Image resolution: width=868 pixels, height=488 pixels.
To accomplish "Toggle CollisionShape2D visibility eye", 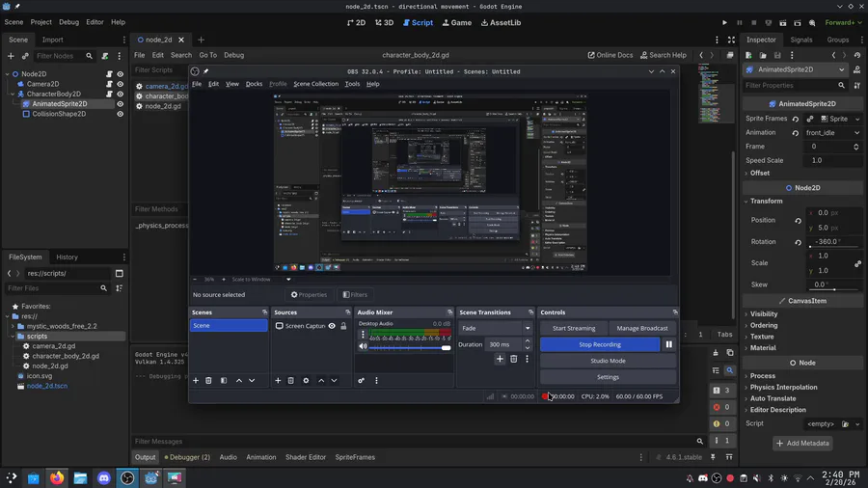I will click(121, 114).
